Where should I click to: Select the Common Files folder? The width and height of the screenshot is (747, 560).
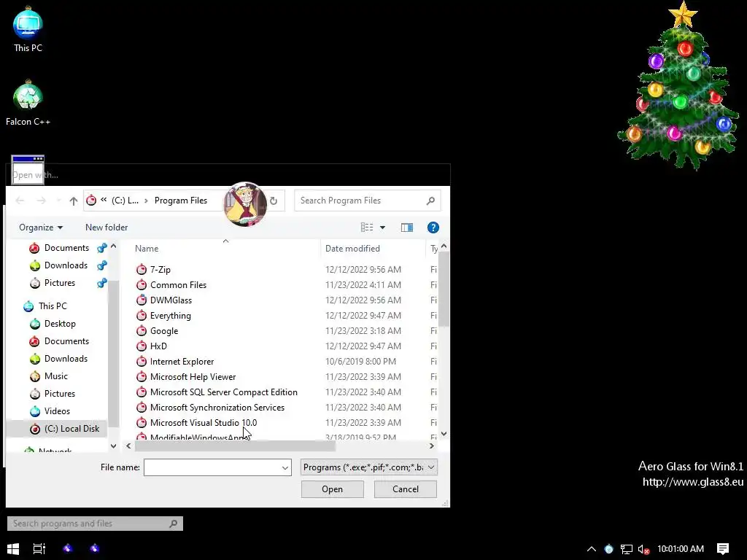coord(178,285)
